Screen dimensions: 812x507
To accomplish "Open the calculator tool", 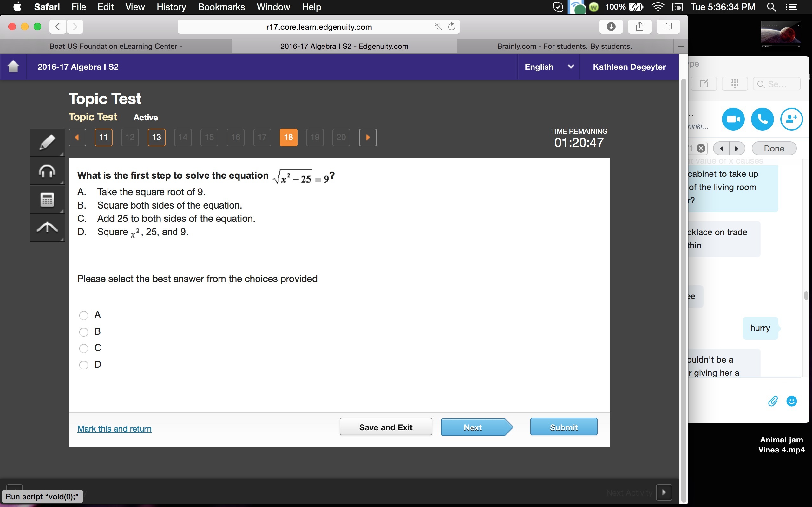I will 47,200.
